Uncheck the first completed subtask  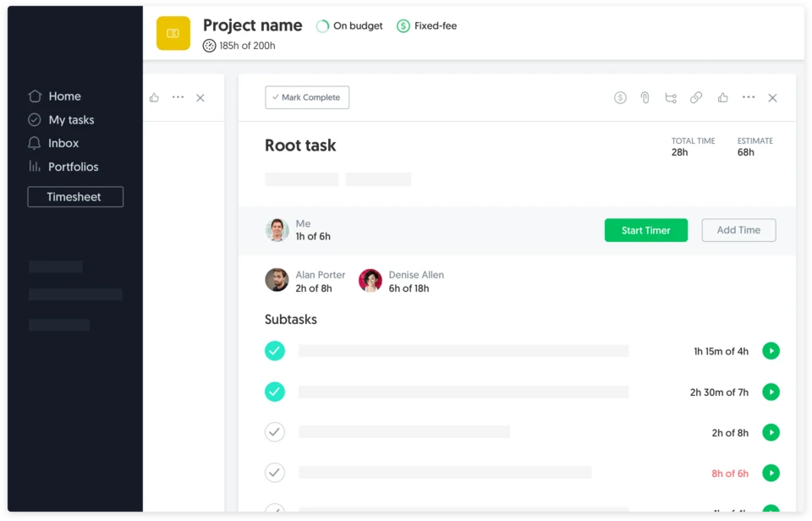[275, 351]
